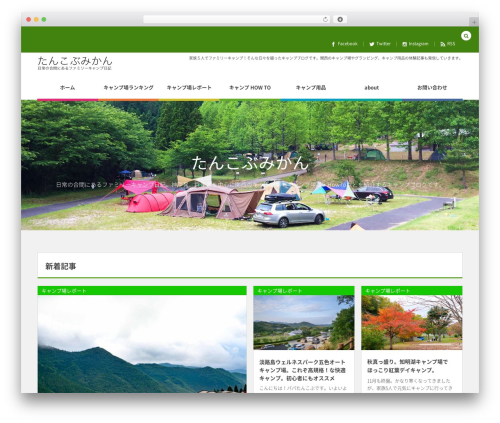Open autumn foliage 知明湖 article thumbnail
This screenshot has height=423, width=500.
coord(412,322)
